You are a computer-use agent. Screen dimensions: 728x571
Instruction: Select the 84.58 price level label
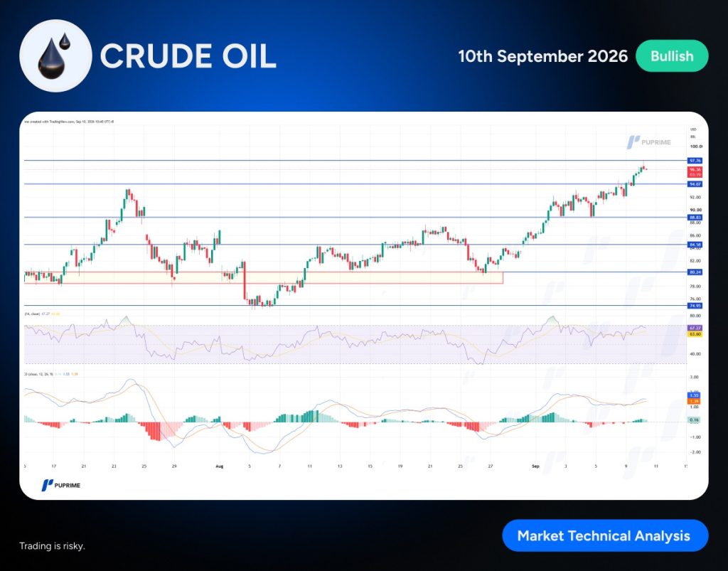click(x=695, y=245)
